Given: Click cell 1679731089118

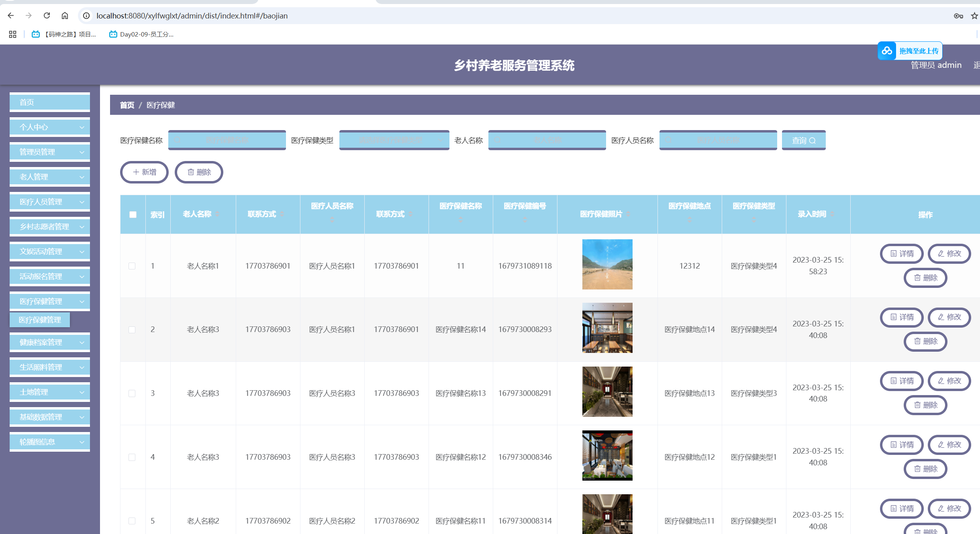Looking at the screenshot, I should [x=525, y=266].
